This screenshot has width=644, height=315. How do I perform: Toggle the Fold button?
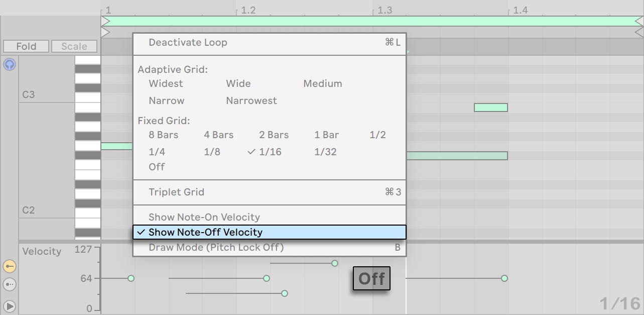click(x=25, y=46)
